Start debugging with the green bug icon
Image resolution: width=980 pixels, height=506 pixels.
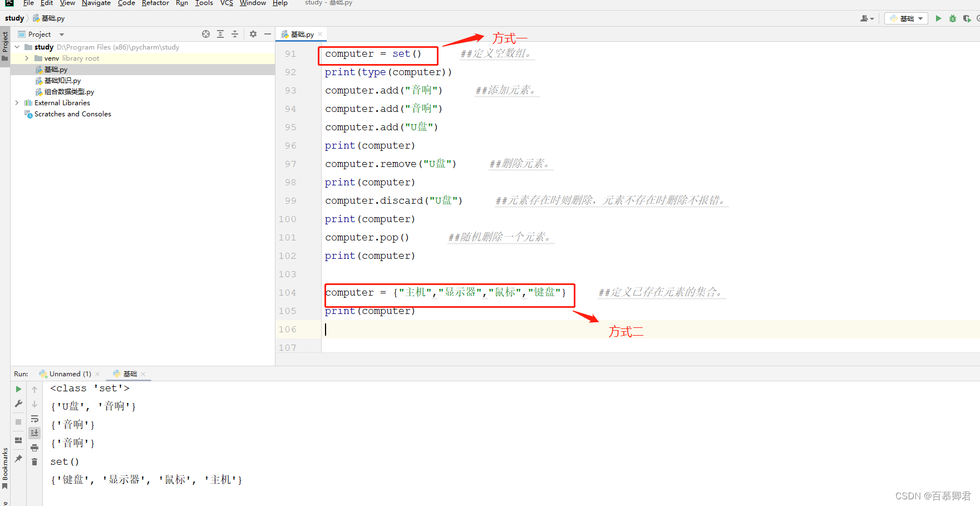click(953, 18)
